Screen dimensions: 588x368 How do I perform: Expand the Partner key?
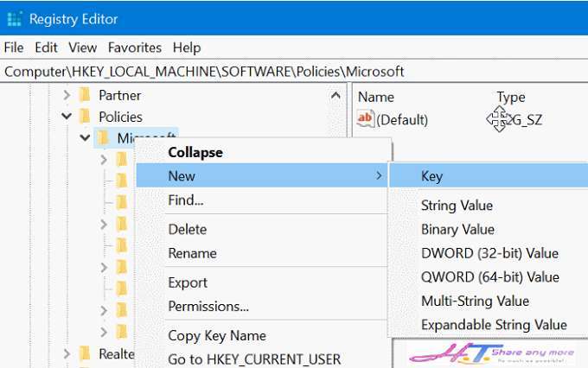click(67, 95)
